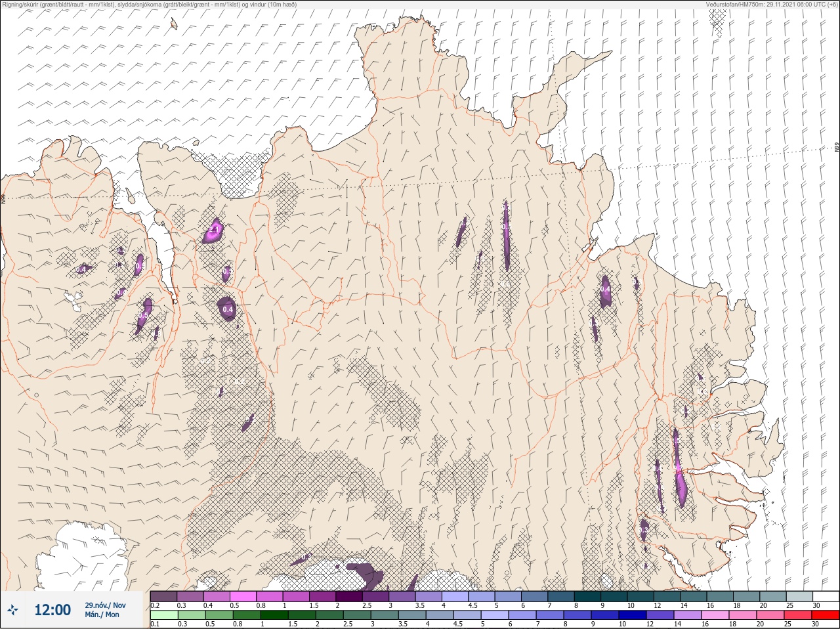Click the round dark purple 0.4 precipitation blob
Screen dimensions: 840x629
coord(228,309)
